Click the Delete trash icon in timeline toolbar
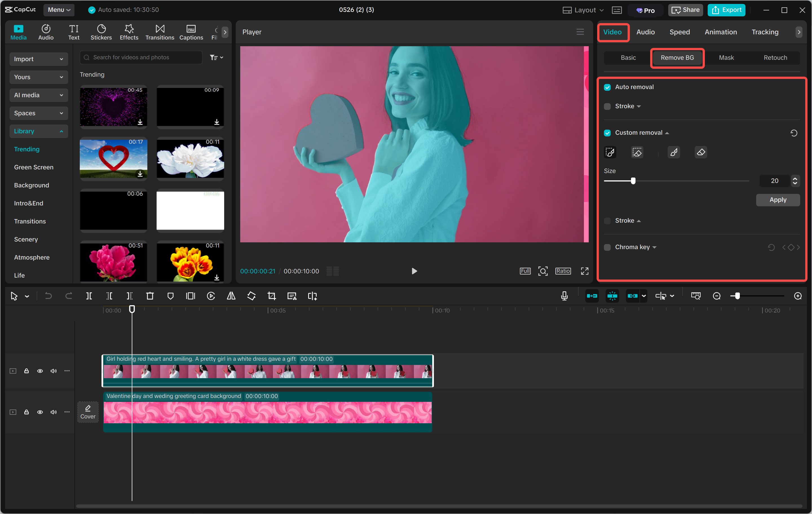Image resolution: width=812 pixels, height=514 pixels. pos(150,296)
